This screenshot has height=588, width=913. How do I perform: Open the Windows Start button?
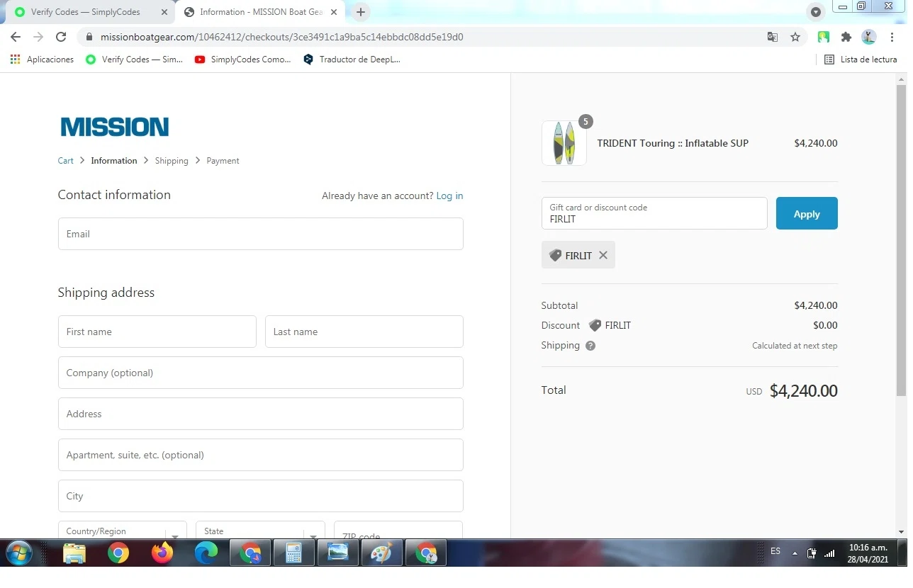pyautogui.click(x=18, y=553)
